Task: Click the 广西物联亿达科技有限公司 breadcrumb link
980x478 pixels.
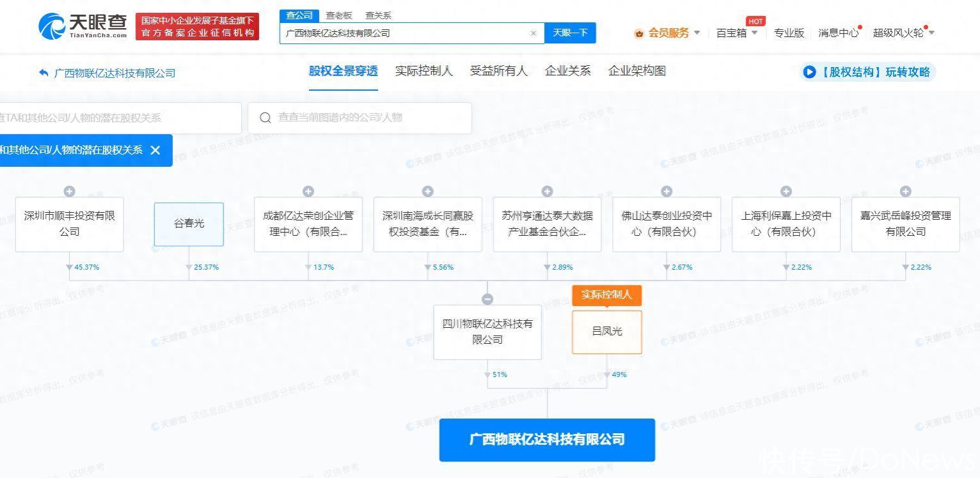Action: pyautogui.click(x=115, y=73)
